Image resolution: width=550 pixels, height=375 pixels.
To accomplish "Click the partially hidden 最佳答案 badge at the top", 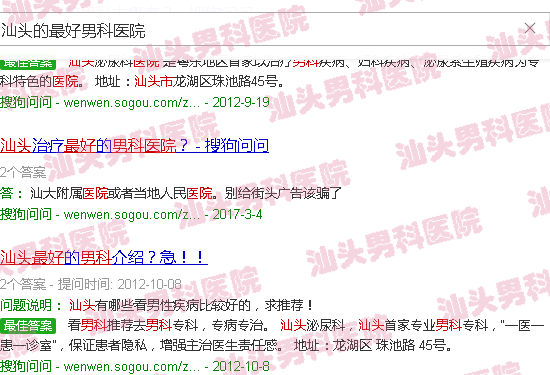I will click(x=28, y=64).
